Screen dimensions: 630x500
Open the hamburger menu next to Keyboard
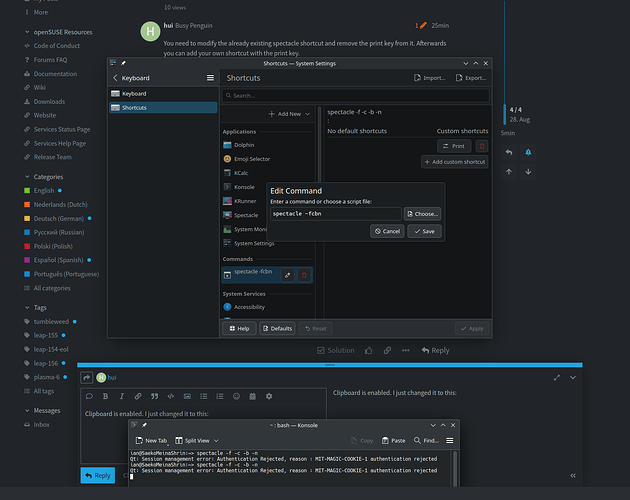210,78
